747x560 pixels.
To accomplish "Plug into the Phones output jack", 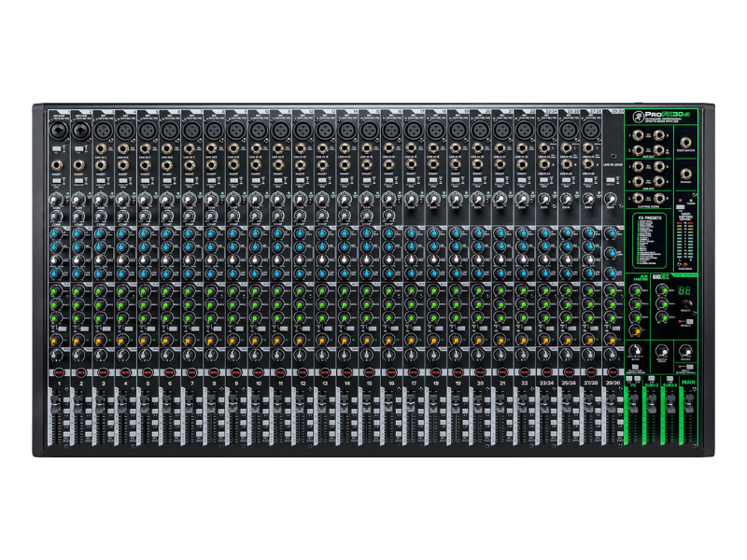I will (684, 173).
